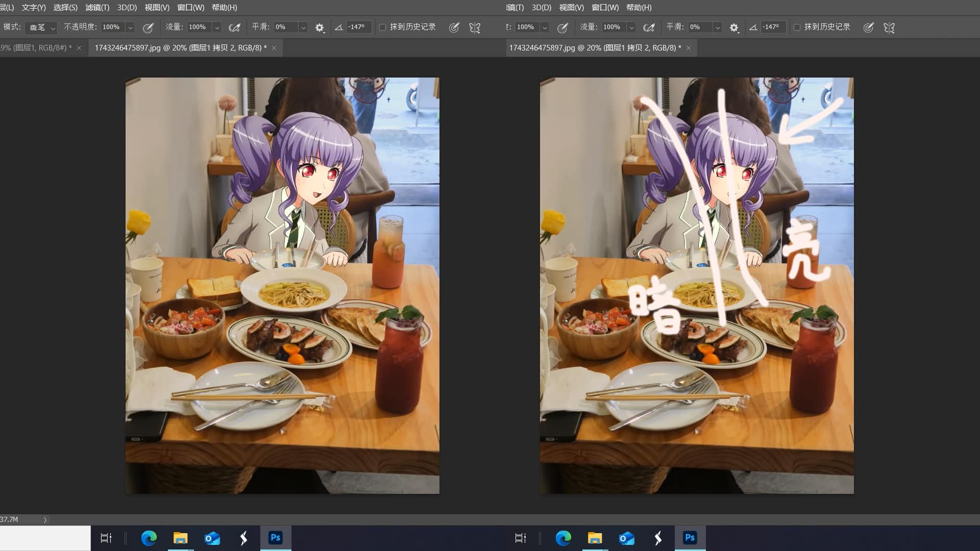The height and width of the screenshot is (551, 980).
Task: Close 1743246475897.jpg tab in left window
Action: click(274, 48)
